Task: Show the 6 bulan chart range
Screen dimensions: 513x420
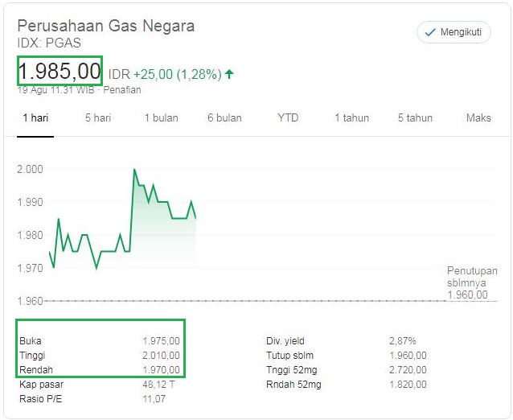Action: 224,117
